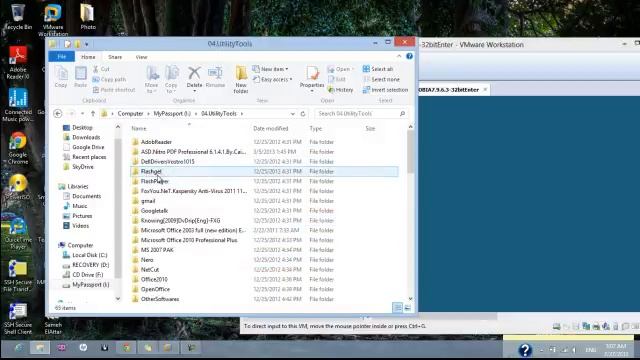
Task: Click Paste shortcut in the ribbon
Action: click(114, 90)
